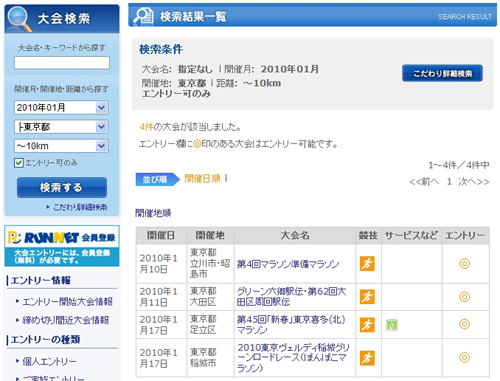Open the 2010年01月 month dropdown
The width and height of the screenshot is (500, 381).
(x=61, y=107)
